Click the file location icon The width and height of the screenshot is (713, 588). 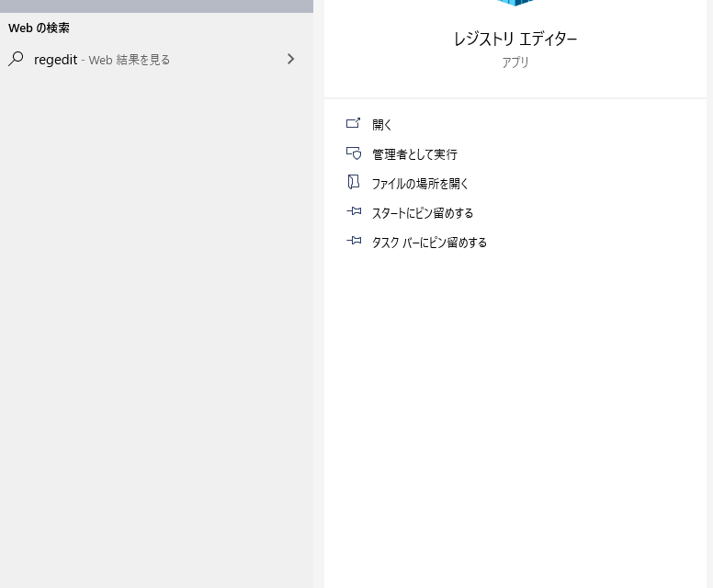pyautogui.click(x=354, y=182)
